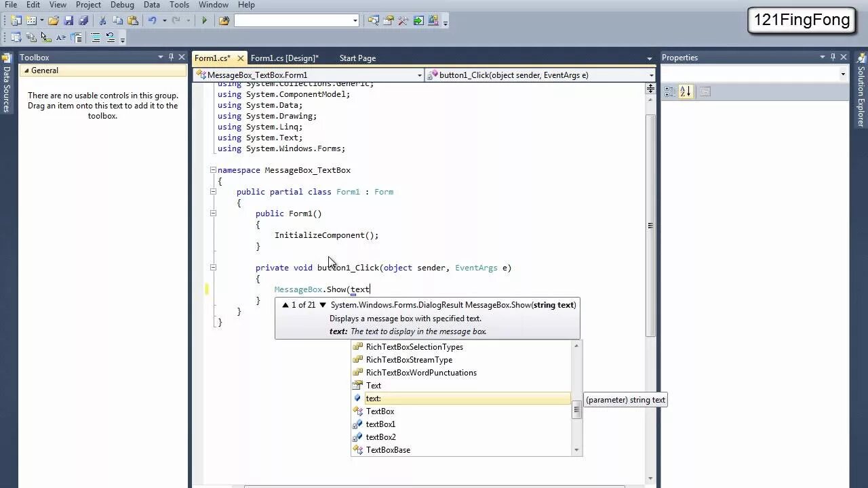The height and width of the screenshot is (488, 868).
Task: Open the File menu
Action: (x=10, y=5)
